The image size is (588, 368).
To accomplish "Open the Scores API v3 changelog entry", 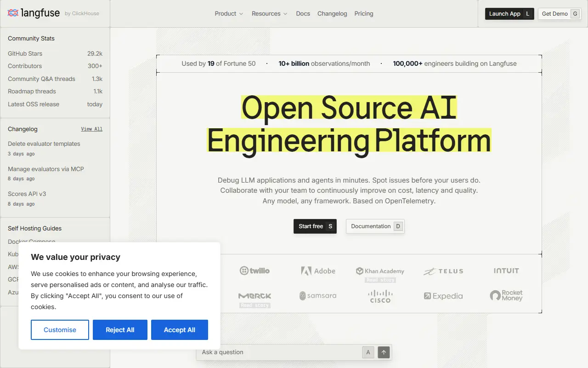I will pyautogui.click(x=27, y=194).
